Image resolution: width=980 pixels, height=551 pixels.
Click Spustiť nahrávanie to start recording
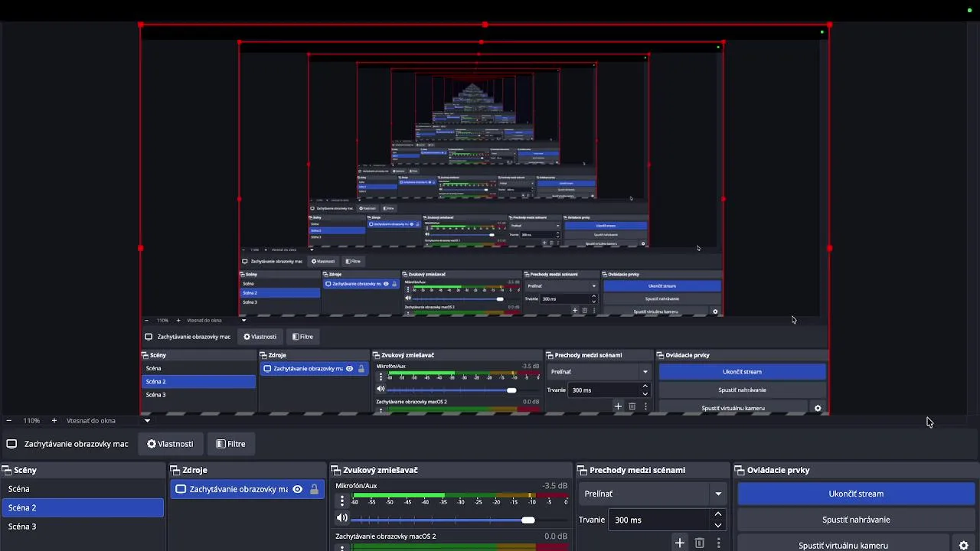click(x=856, y=520)
